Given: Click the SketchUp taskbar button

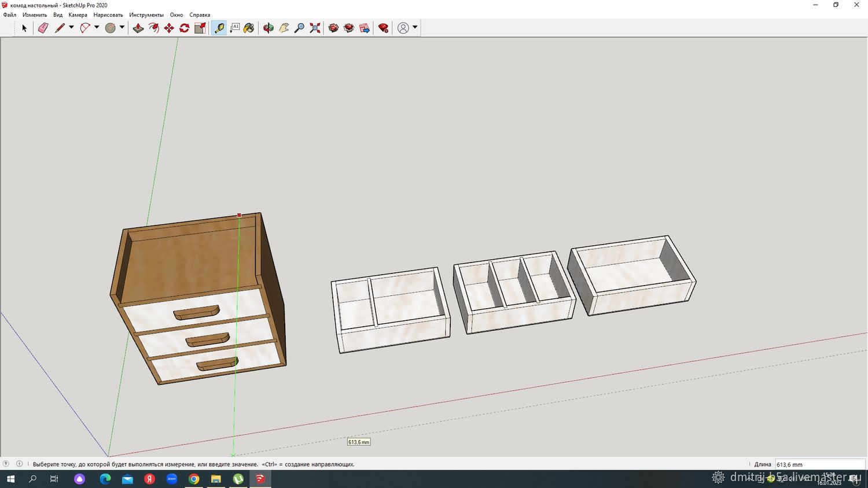Looking at the screenshot, I should 260,479.
